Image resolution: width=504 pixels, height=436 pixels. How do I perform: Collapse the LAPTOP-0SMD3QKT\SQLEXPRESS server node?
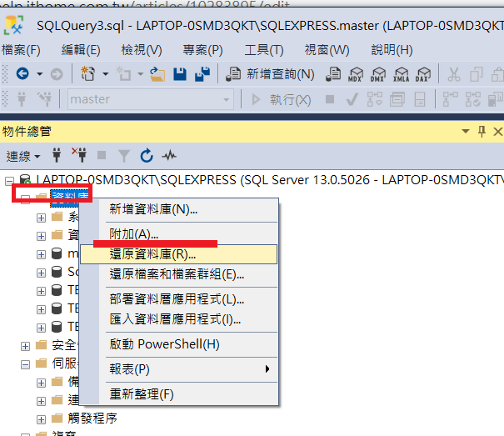(10, 181)
